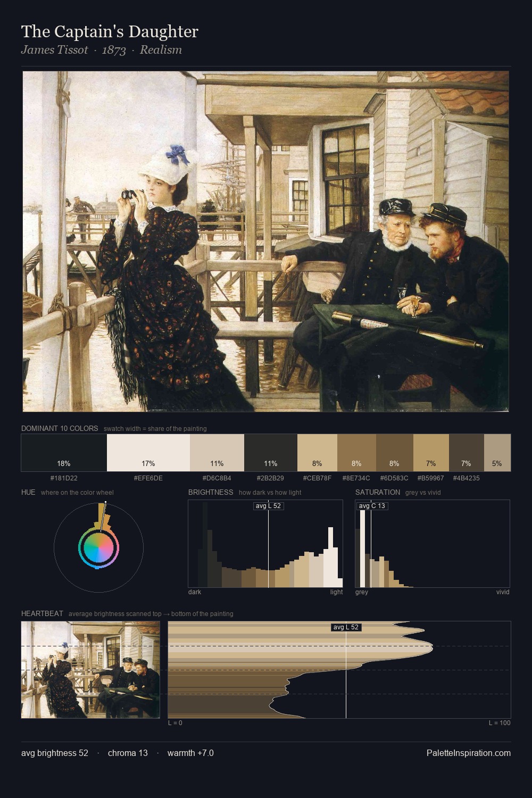
Task: Choose the #6D583C color swatch
Action: tap(394, 453)
